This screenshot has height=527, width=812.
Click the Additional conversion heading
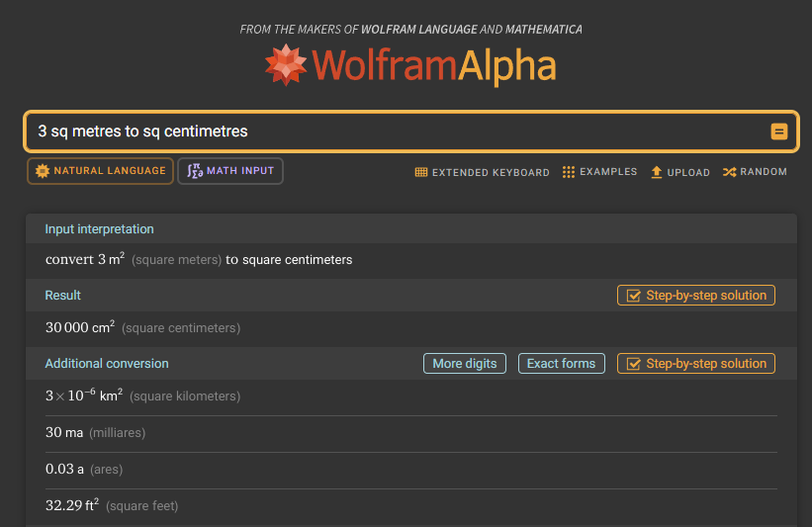click(107, 364)
